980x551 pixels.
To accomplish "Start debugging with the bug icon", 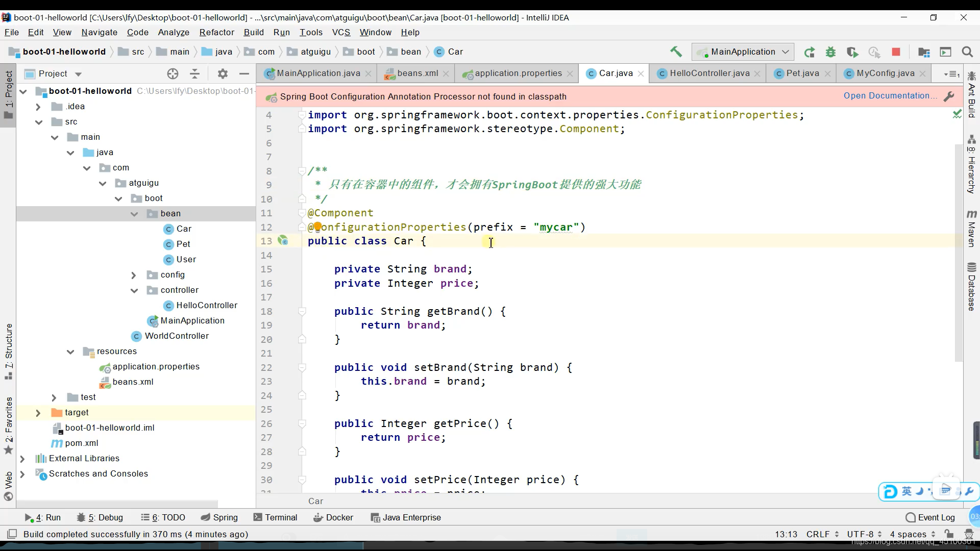I will pyautogui.click(x=831, y=52).
